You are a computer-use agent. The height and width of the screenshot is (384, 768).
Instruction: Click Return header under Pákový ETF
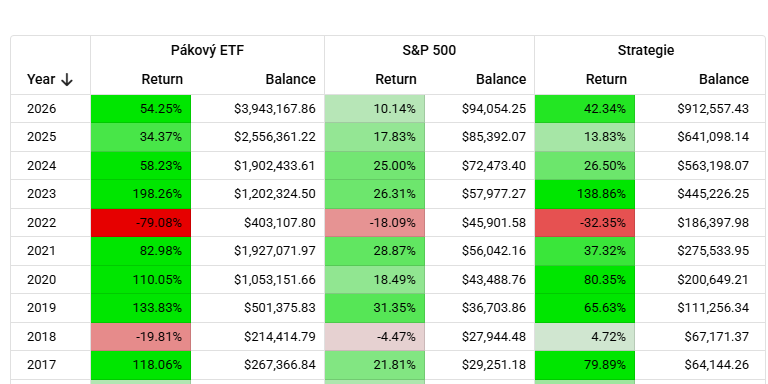[x=162, y=79]
